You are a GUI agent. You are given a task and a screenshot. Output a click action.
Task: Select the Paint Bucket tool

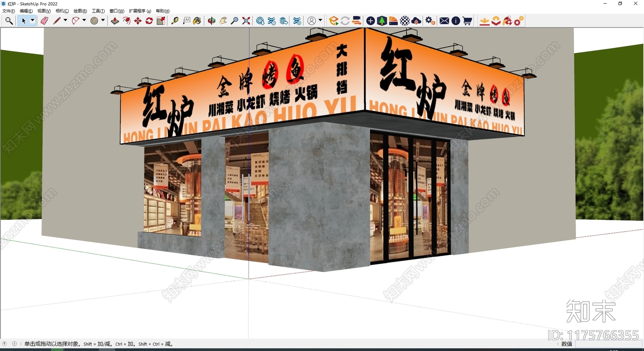[x=197, y=21]
